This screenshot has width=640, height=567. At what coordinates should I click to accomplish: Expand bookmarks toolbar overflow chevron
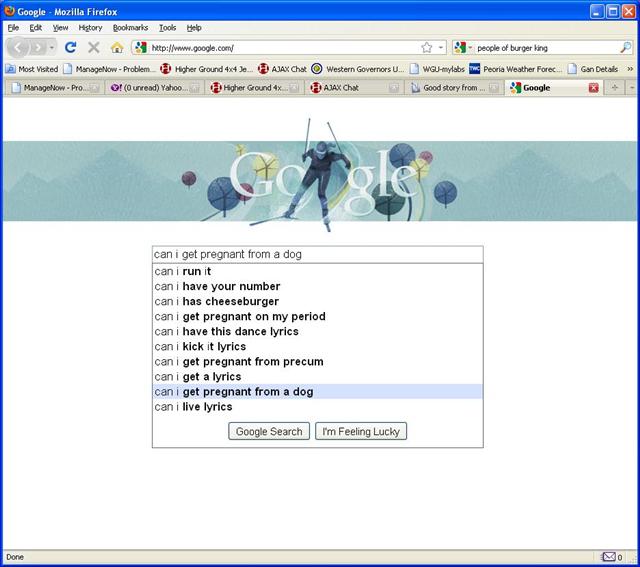[630, 69]
